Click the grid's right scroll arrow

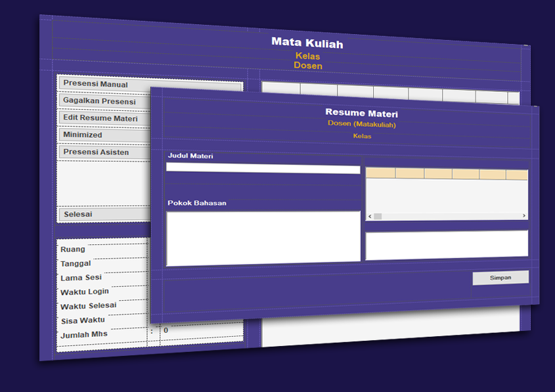coord(523,216)
